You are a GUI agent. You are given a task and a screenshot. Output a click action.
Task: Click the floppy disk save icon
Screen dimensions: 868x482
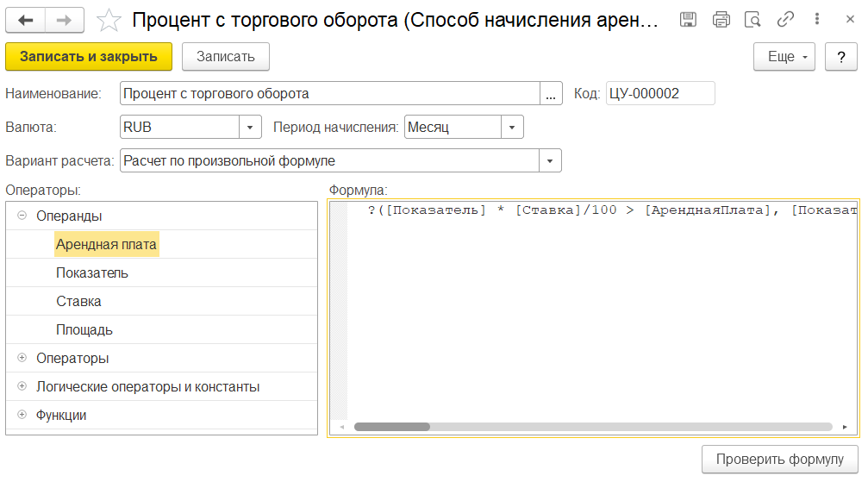[688, 20]
